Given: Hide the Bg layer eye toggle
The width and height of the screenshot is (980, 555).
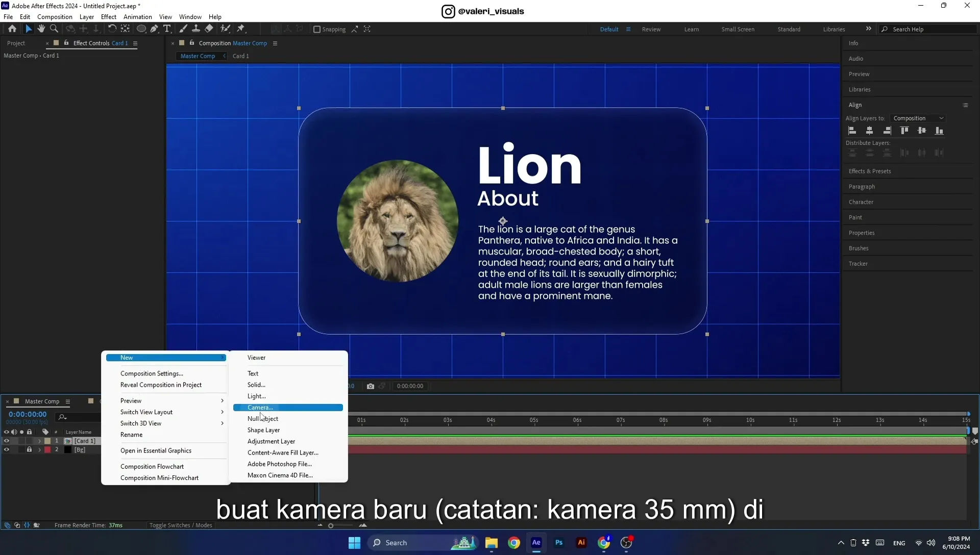Looking at the screenshot, I should pos(7,450).
